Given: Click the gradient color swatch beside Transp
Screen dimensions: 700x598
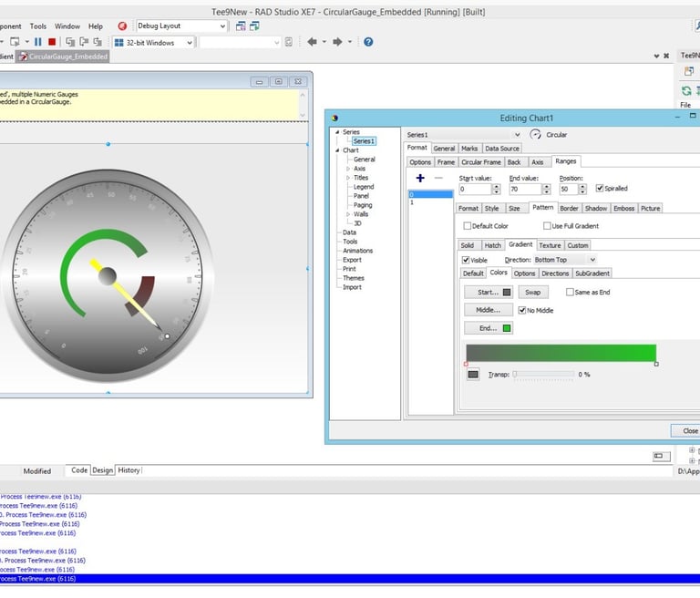Looking at the screenshot, I should 473,374.
